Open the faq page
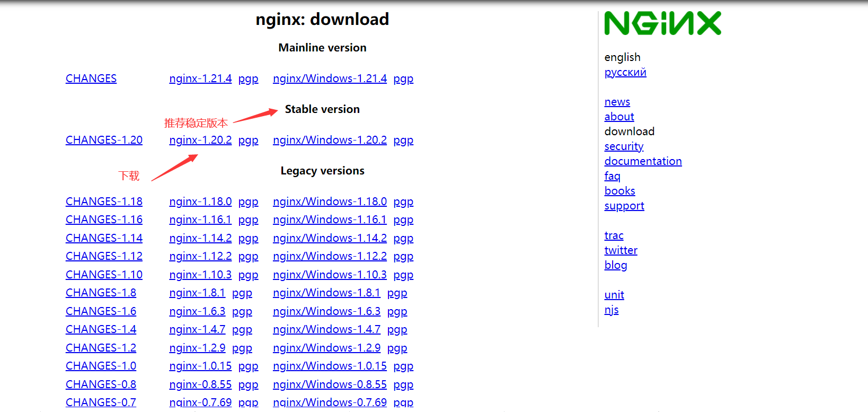The width and height of the screenshot is (868, 412). point(612,176)
